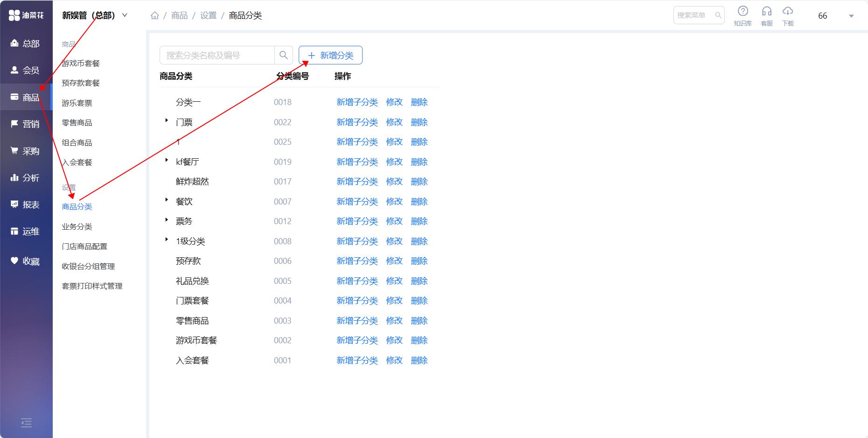Click 新增子分类 for 餐饮 row
868x438 pixels.
357,201
